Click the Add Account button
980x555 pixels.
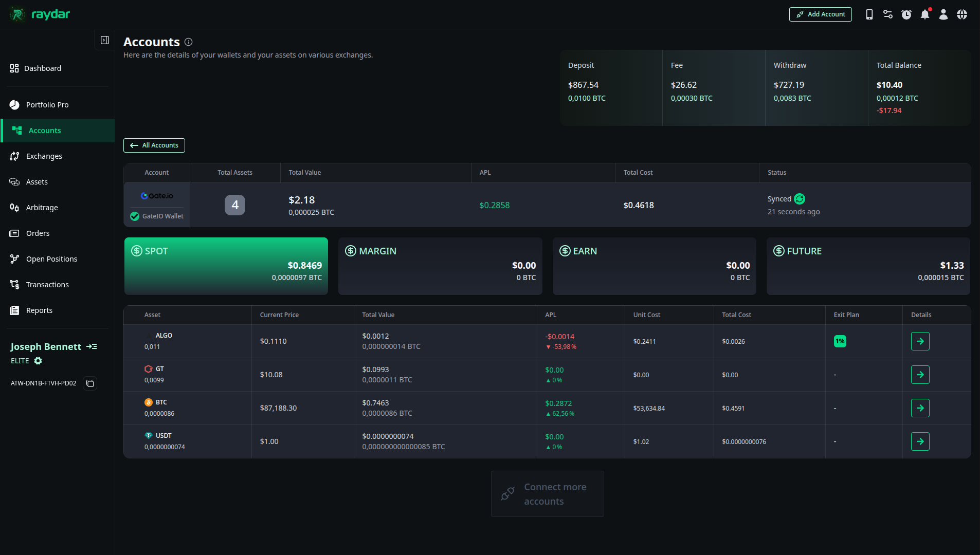pyautogui.click(x=820, y=14)
